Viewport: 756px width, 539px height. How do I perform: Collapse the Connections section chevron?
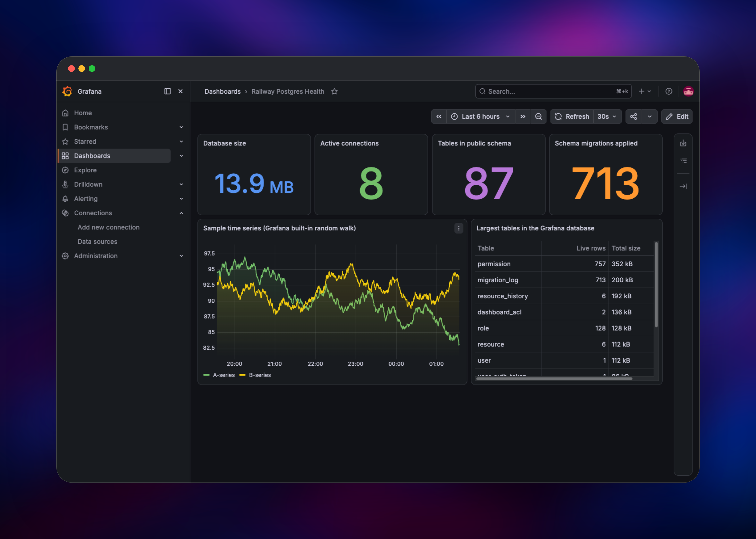click(x=181, y=213)
